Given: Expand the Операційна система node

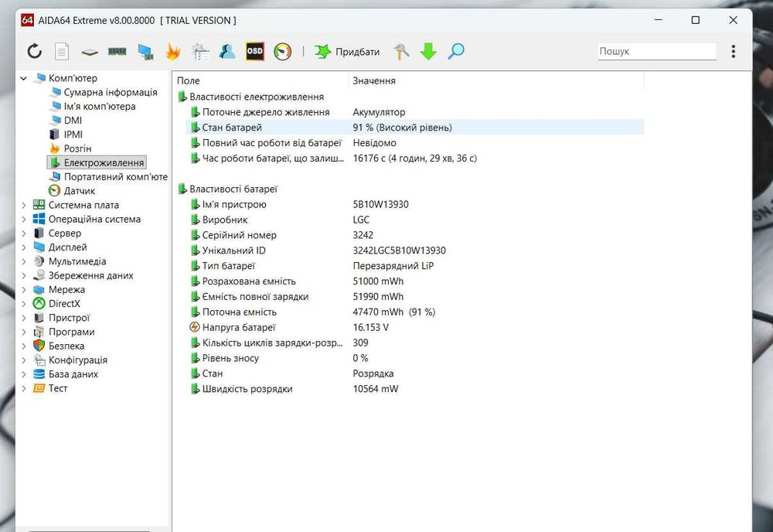Looking at the screenshot, I should pos(24,219).
